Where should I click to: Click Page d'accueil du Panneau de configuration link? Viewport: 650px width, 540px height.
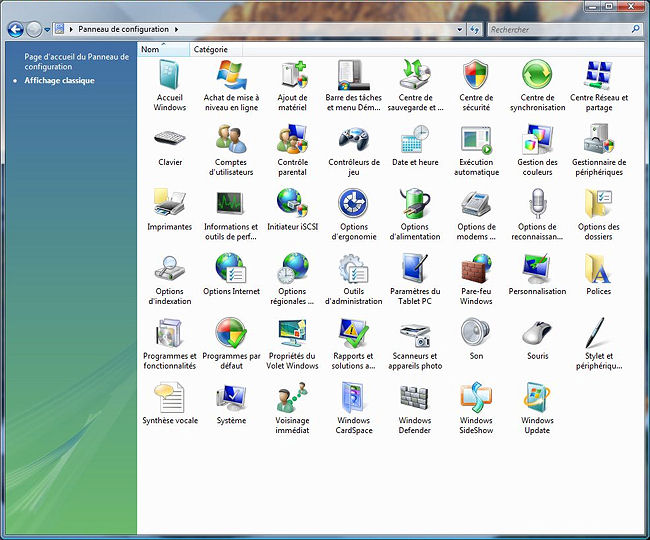[x=76, y=62]
